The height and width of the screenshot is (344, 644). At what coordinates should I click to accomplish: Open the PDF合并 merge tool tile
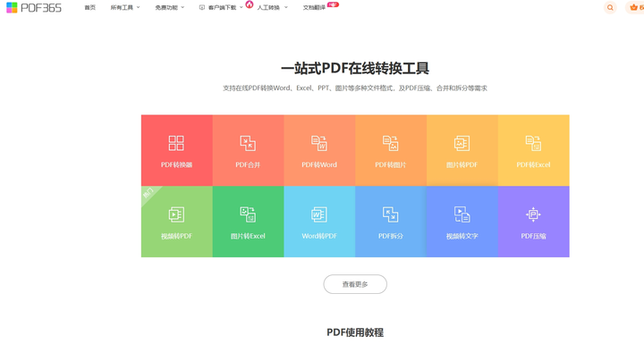248,150
